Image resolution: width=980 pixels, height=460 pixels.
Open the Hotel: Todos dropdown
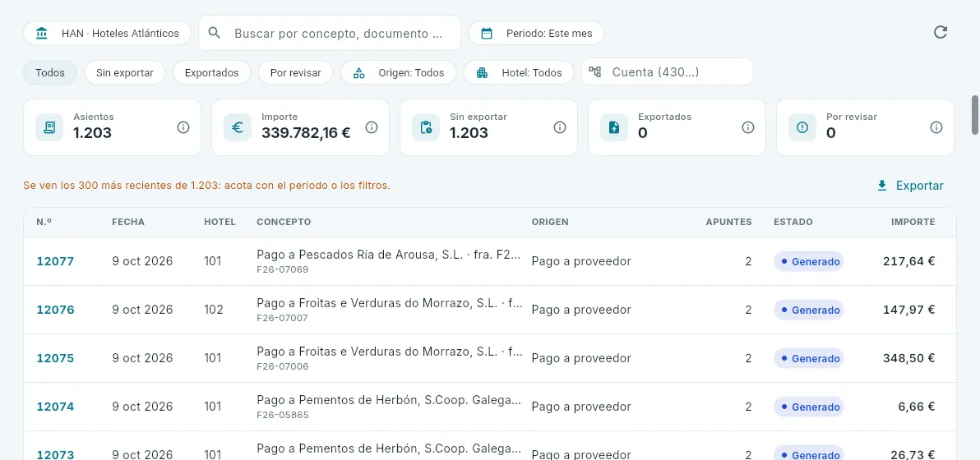[x=519, y=72]
